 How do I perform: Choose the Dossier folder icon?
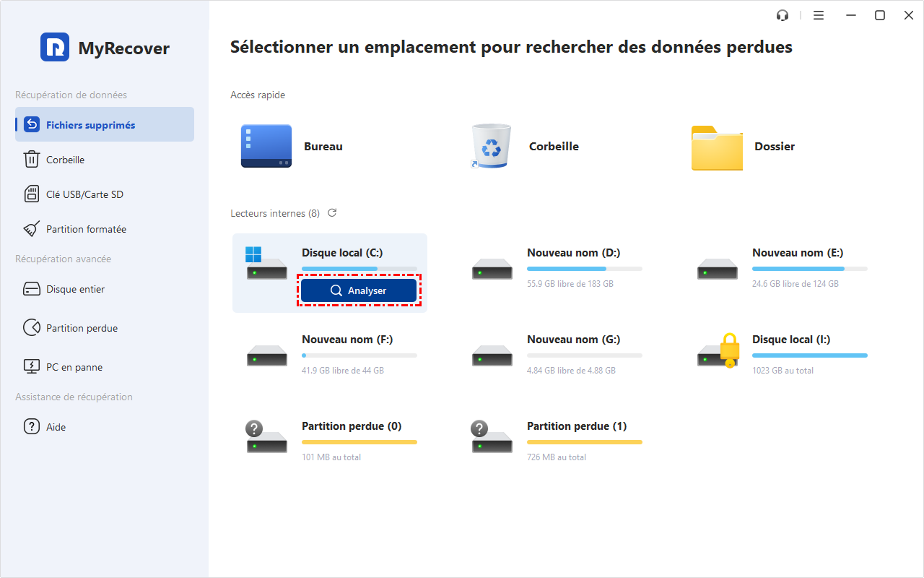pyautogui.click(x=716, y=147)
